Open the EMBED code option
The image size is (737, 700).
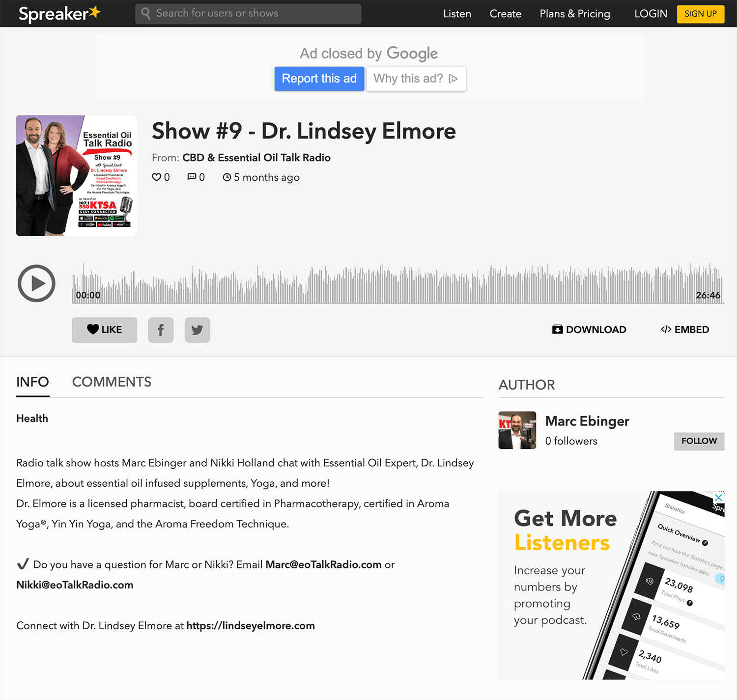pos(685,330)
